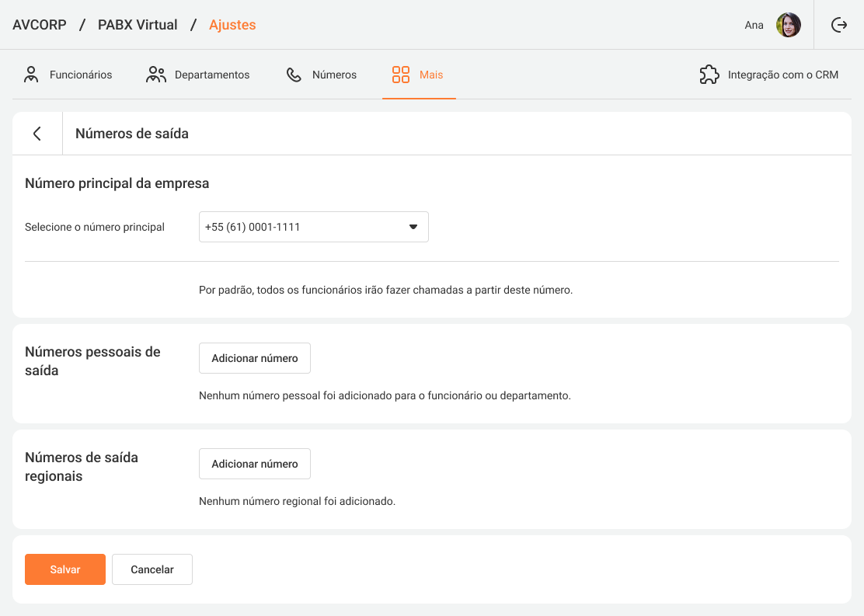Switch to the Departamentos tab label
Screen dimensions: 864x616
point(212,75)
